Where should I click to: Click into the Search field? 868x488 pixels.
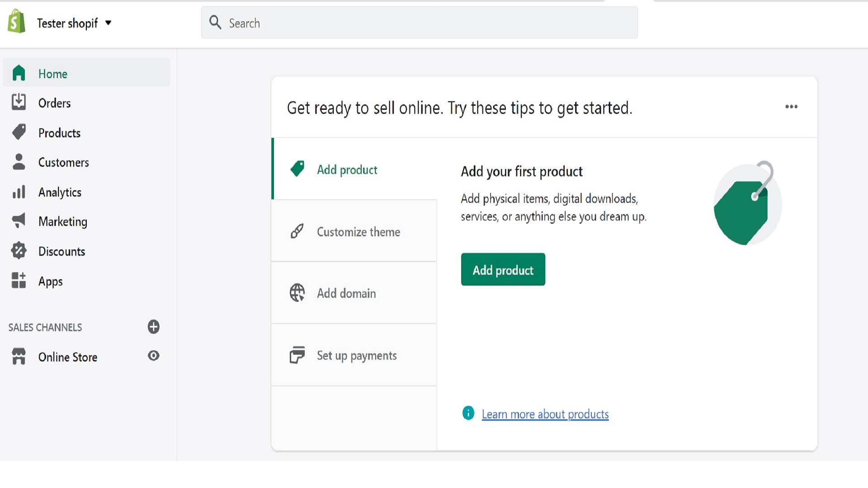pyautogui.click(x=420, y=23)
